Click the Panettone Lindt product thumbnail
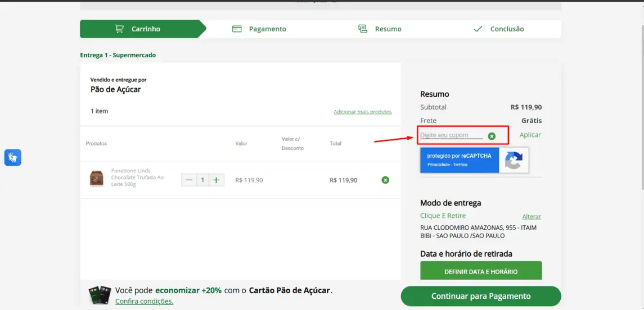 [x=97, y=179]
